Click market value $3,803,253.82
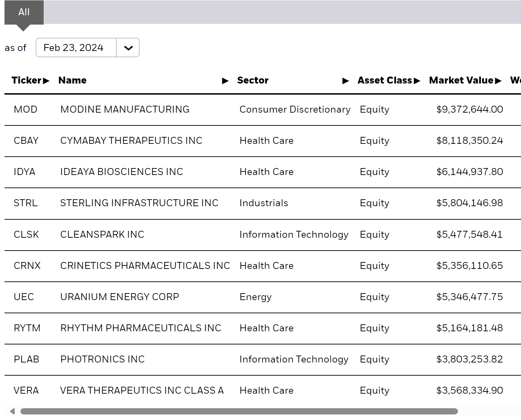Image resolution: width=521 pixels, height=420 pixels. pos(470,359)
